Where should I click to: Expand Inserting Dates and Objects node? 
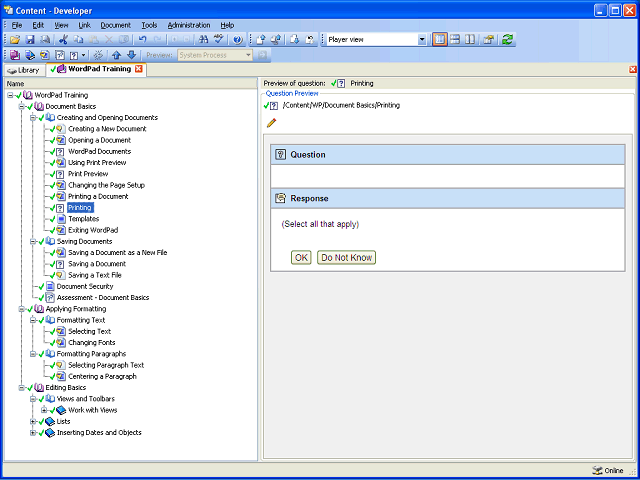pyautogui.click(x=33, y=433)
